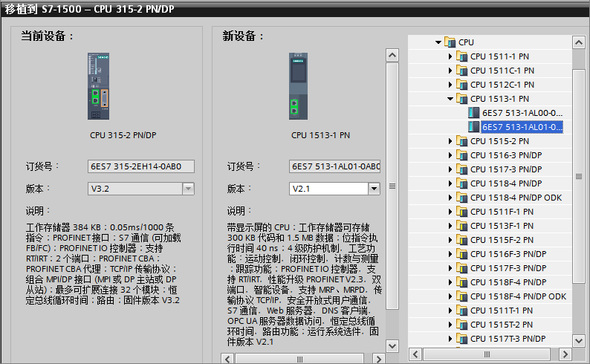Click the module icon for 6ES7 513-1AL01-0

(474, 127)
